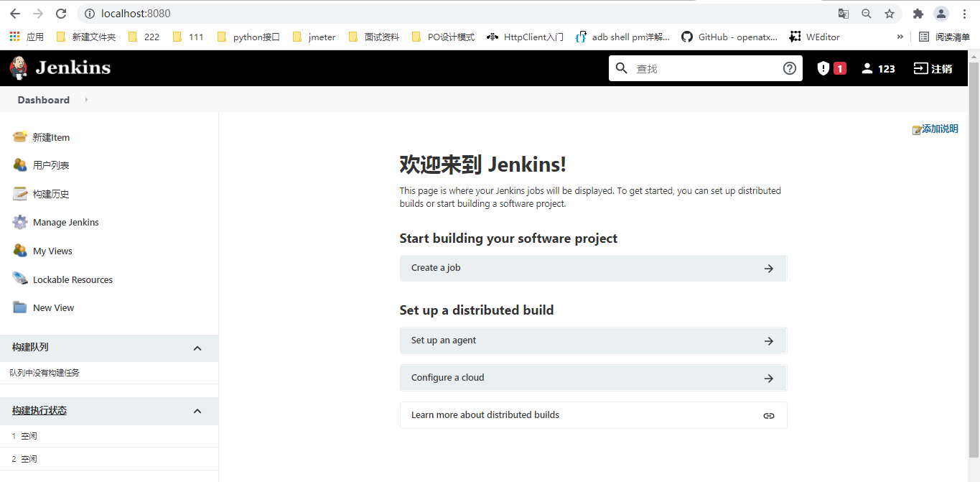Click the Set up an agent button
980x482 pixels.
click(x=593, y=340)
